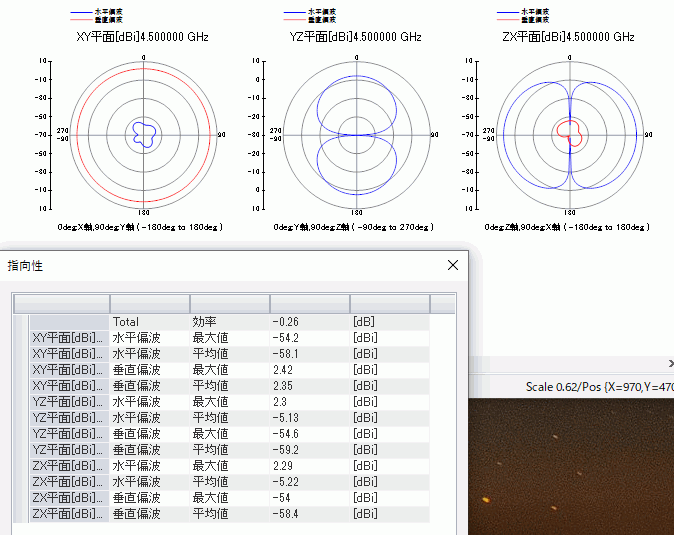The width and height of the screenshot is (674, 535).
Task: Click the efficiency value -0.26
Action: point(285,322)
